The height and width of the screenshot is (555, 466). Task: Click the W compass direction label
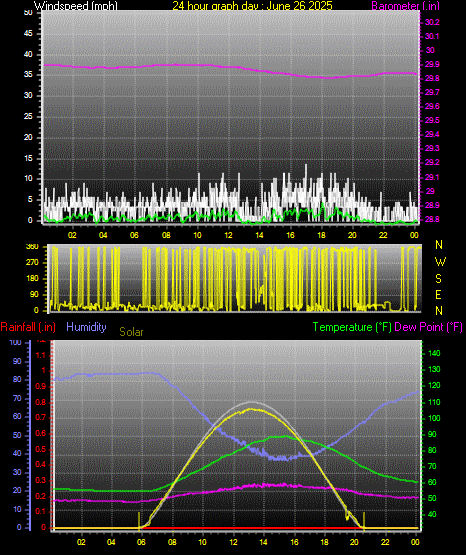coord(440,262)
